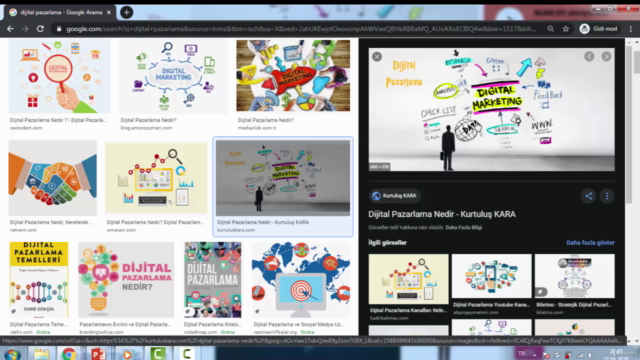This screenshot has width=640, height=360.
Task: Open the laptop charts thumbnail from wmaraci.com
Action: pos(156,178)
